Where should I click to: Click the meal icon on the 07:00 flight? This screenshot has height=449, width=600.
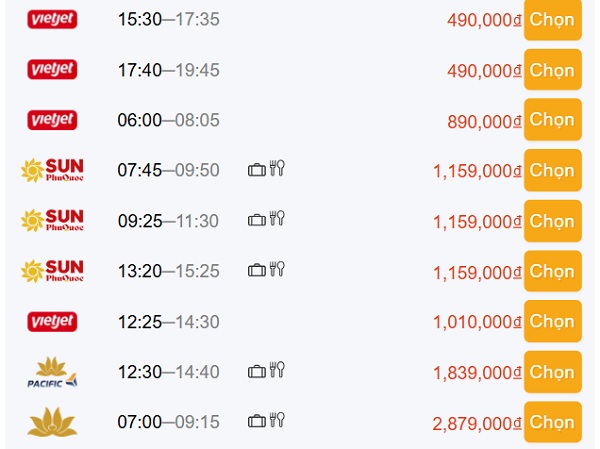(277, 421)
